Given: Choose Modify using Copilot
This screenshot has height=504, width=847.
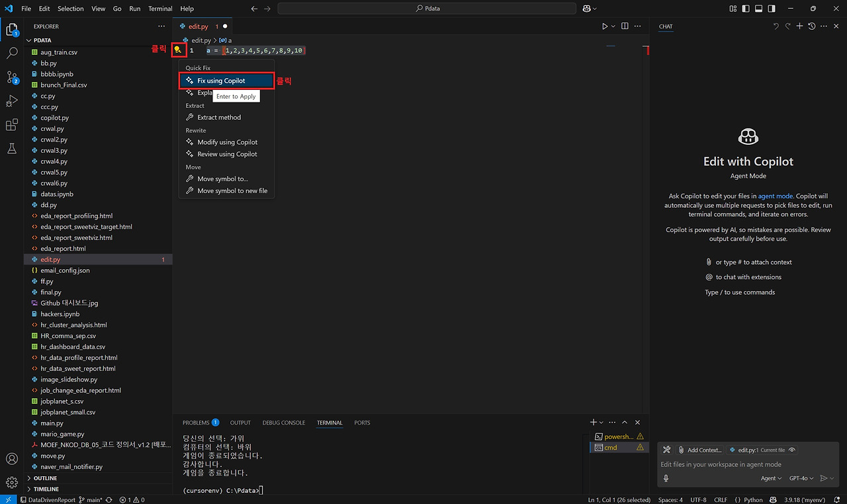Looking at the screenshot, I should [x=226, y=142].
